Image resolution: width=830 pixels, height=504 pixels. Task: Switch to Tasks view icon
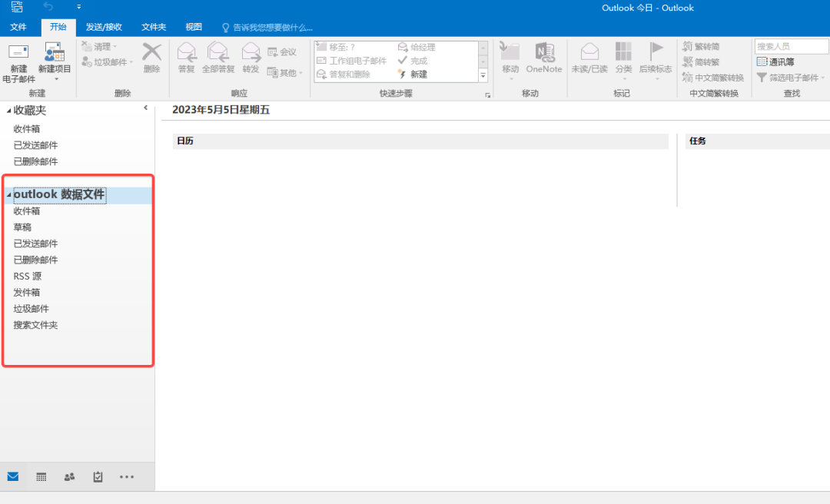point(98,477)
